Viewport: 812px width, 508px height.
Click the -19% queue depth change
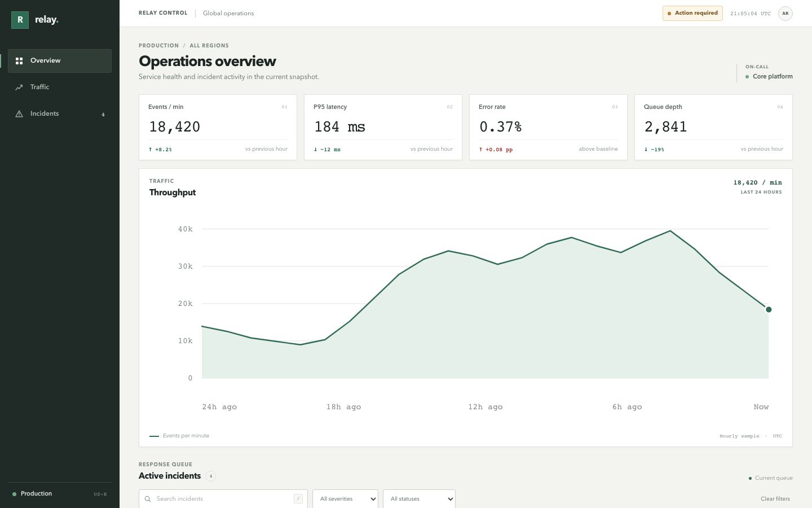pyautogui.click(x=654, y=150)
